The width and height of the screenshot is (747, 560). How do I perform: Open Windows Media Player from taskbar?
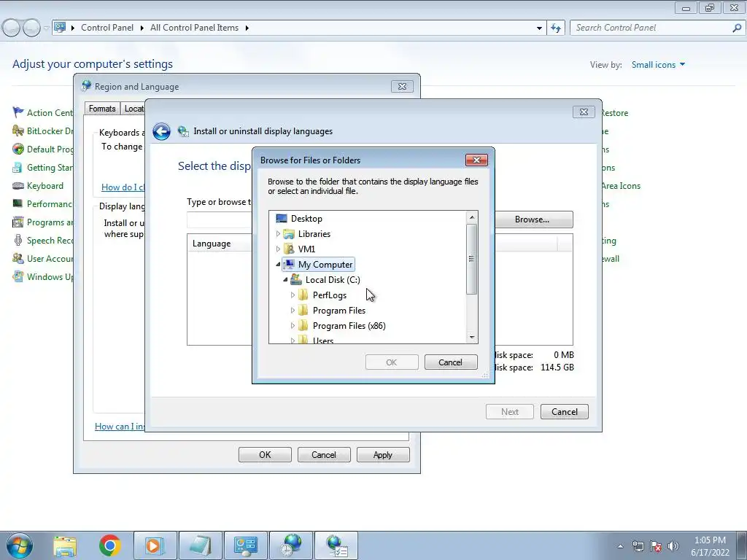tap(155, 545)
